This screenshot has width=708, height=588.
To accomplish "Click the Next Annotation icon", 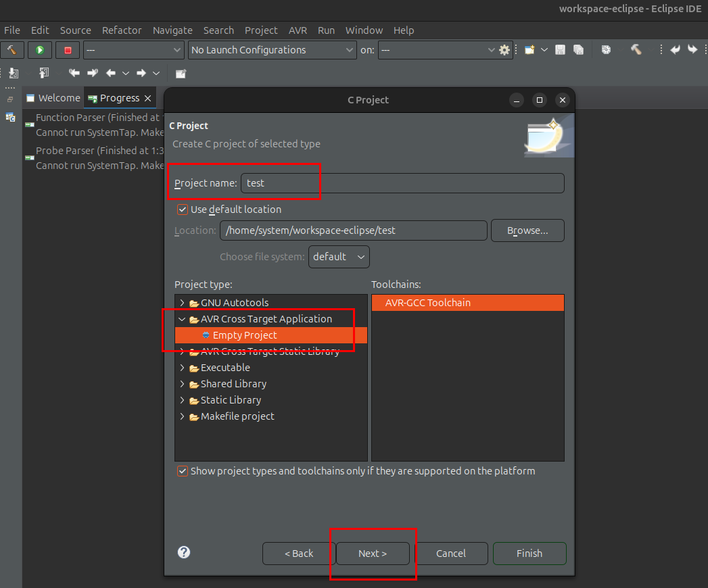I will [x=14, y=73].
